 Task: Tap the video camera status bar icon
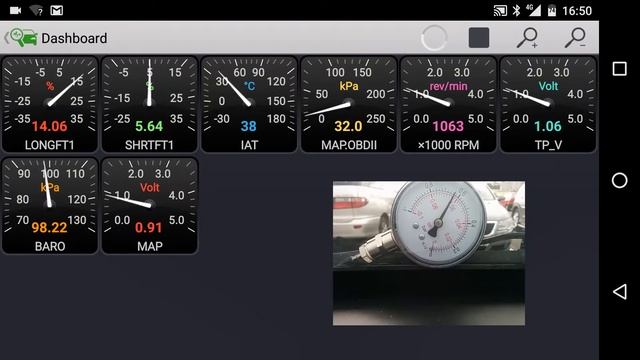point(16,10)
